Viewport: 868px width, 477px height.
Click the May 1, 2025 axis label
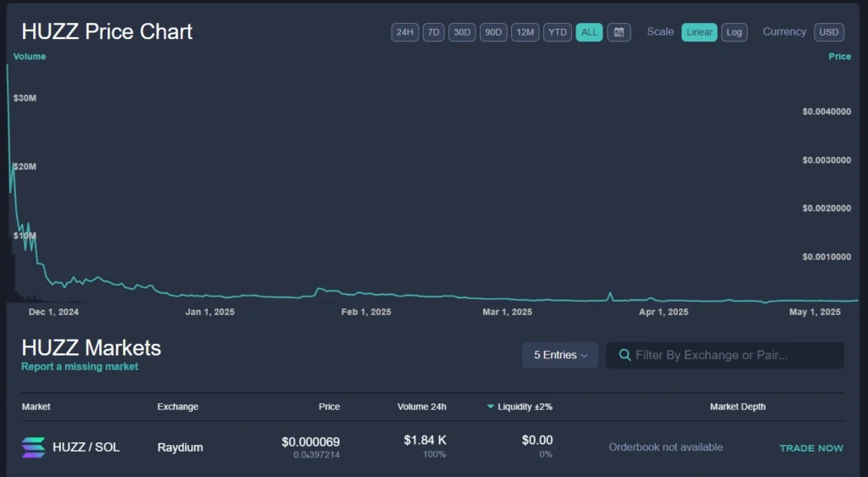coord(815,312)
